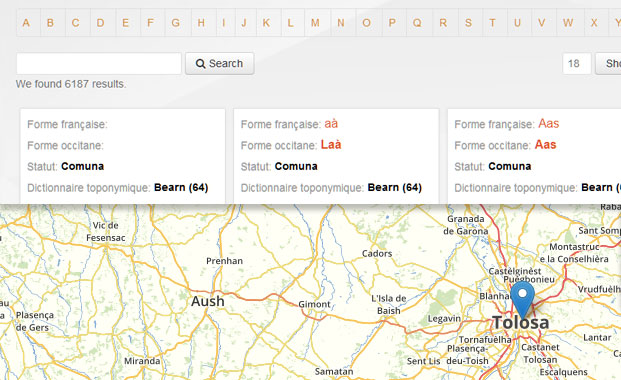Show entries starting with T
Image resolution: width=621 pixels, height=380 pixels.
pos(492,23)
